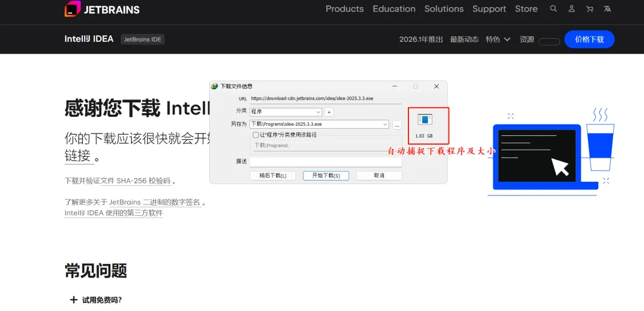
Task: Click the 1.03 GB file size text
Action: (x=424, y=136)
